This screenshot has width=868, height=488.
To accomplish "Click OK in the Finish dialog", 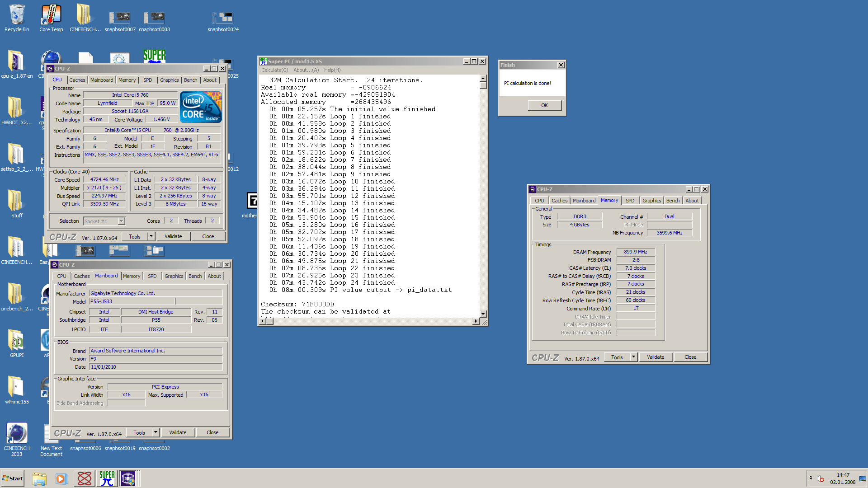I will click(544, 105).
